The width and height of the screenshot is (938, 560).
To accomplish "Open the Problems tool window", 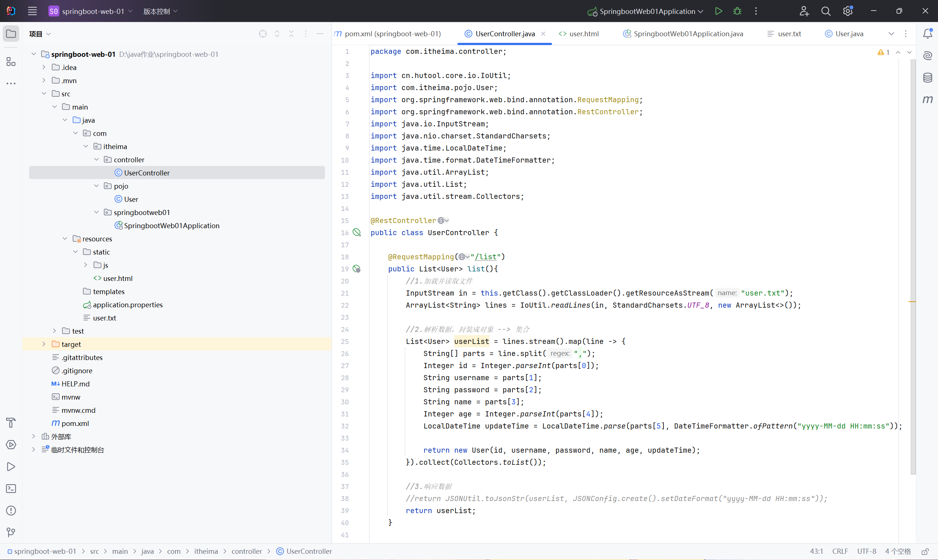I will [x=11, y=511].
